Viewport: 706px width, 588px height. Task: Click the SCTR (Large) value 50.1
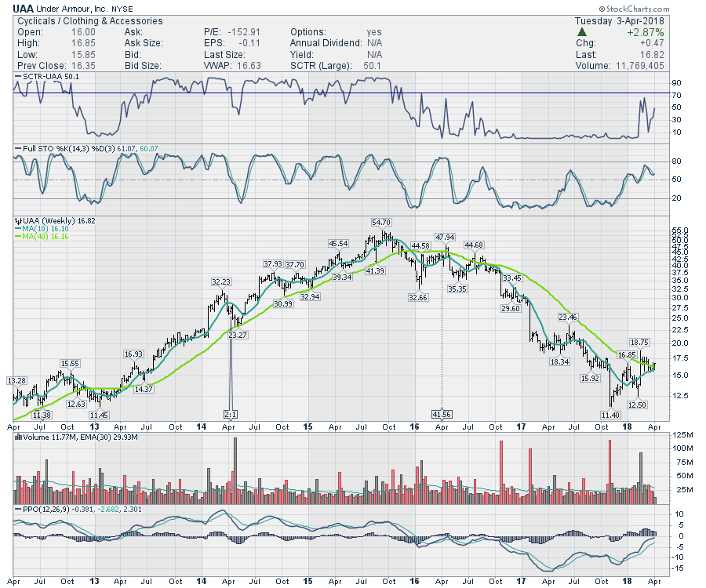coord(372,66)
